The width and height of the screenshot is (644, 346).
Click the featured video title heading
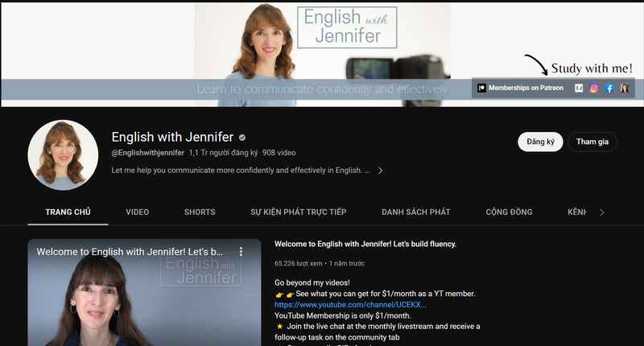point(365,244)
